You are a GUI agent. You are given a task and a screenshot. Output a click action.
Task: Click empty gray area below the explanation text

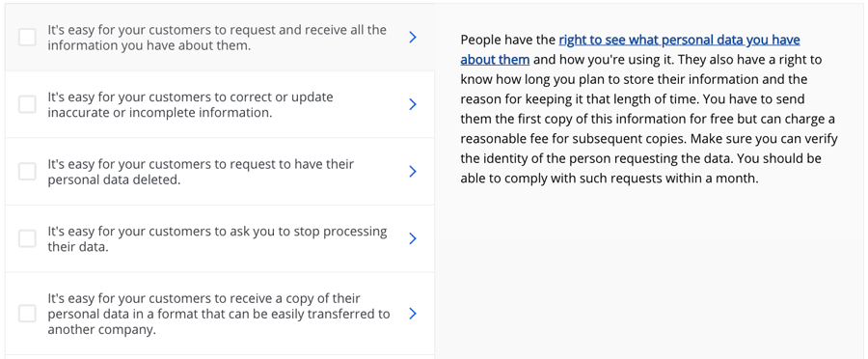tap(650, 277)
